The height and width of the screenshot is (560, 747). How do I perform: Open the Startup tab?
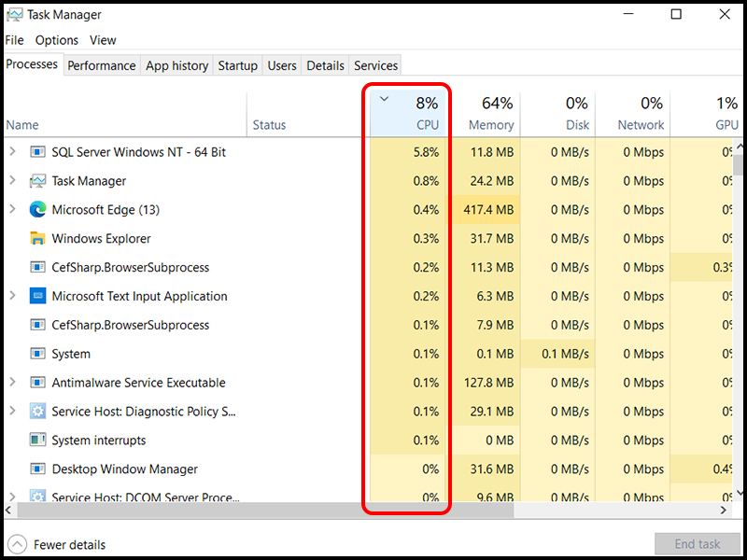[237, 65]
